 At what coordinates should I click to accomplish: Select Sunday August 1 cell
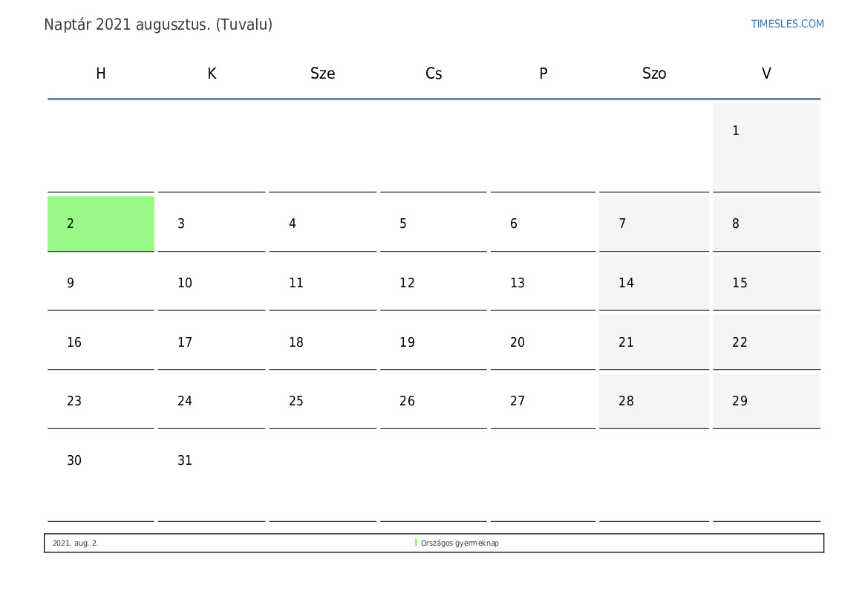pos(766,146)
